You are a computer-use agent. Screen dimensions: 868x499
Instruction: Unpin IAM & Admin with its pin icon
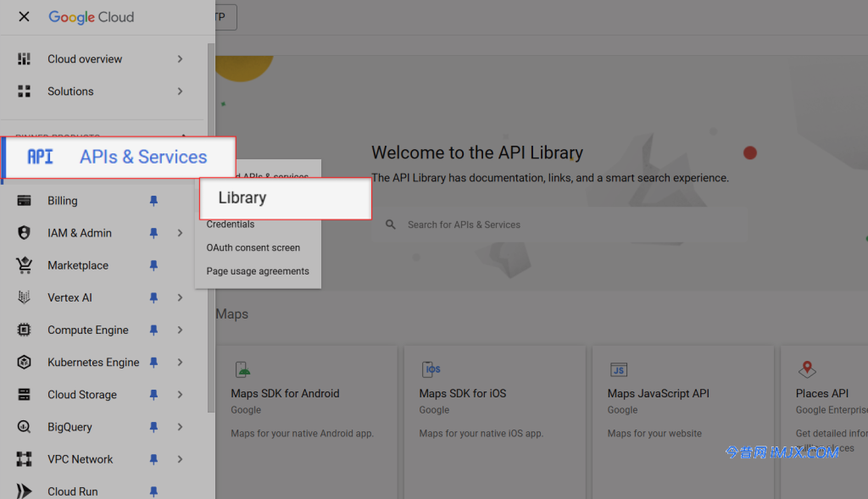pos(154,233)
